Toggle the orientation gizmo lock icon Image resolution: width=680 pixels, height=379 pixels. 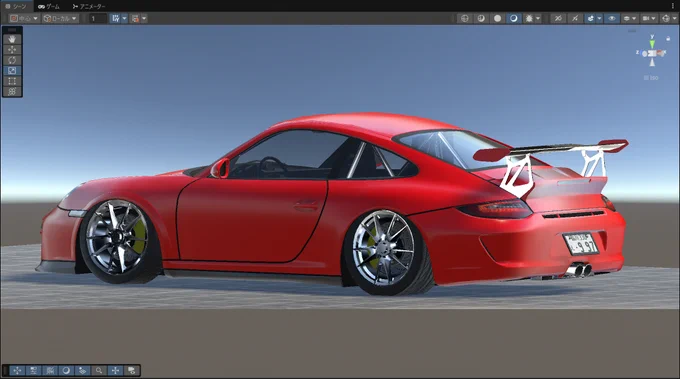click(x=668, y=38)
